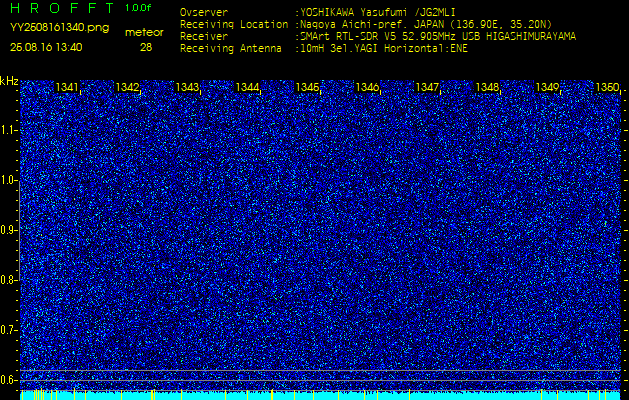Viewport: 629px width, 400px height.
Task: Click the Receiver label
Action: tap(204, 37)
